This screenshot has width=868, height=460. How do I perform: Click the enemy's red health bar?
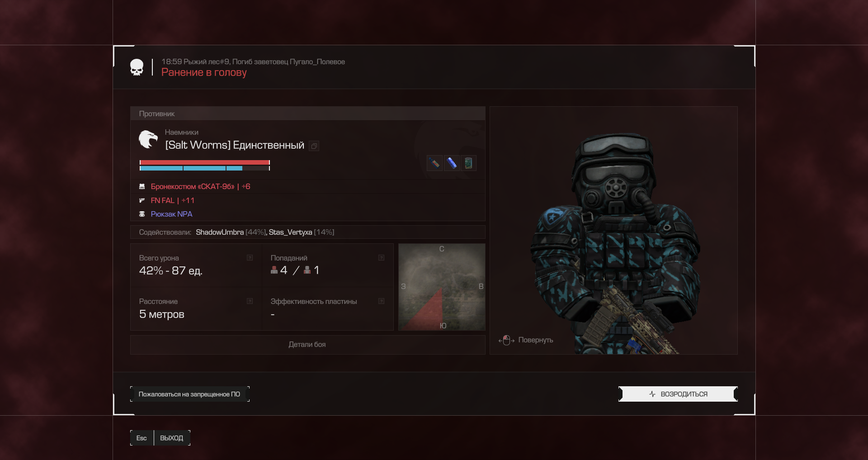[204, 162]
